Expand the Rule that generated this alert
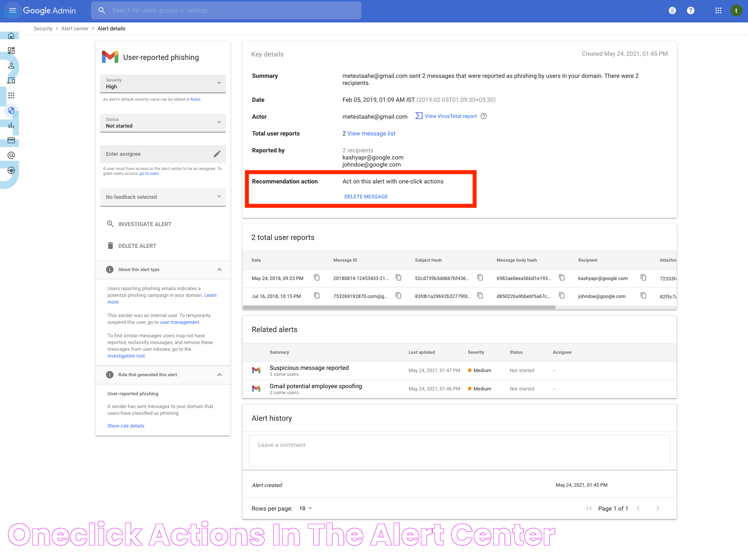This screenshot has width=748, height=560. pyautogui.click(x=219, y=375)
